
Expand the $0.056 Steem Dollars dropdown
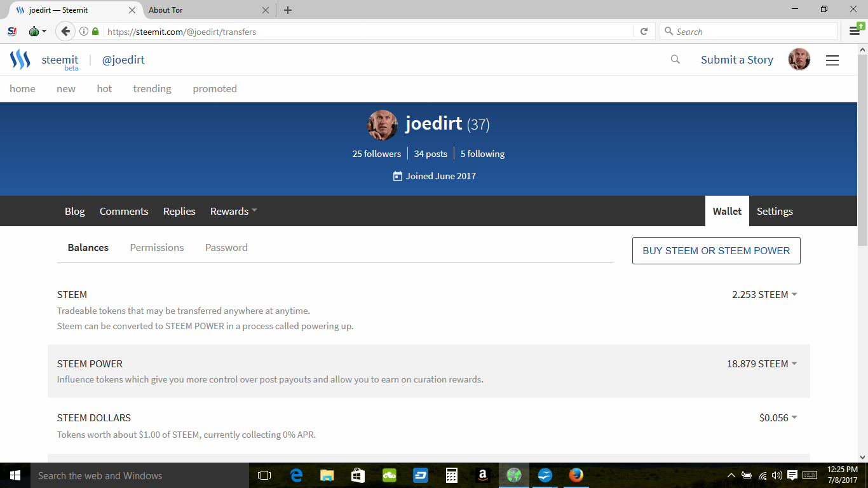[x=778, y=418]
